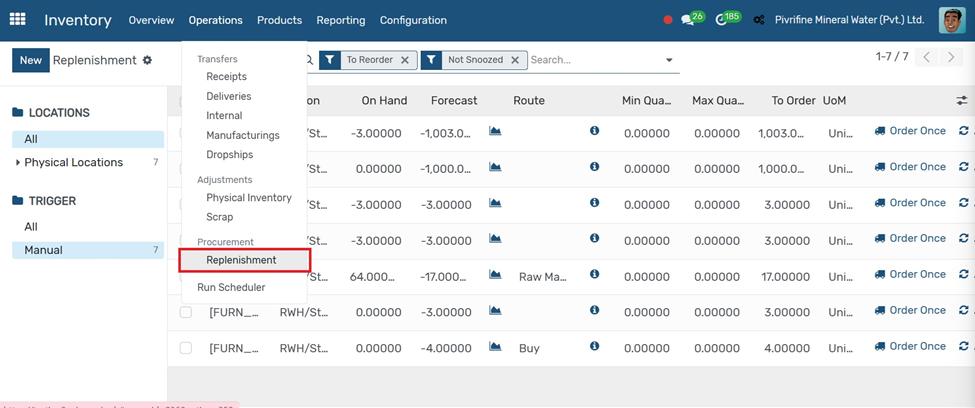This screenshot has height=408, width=975.
Task: Click refresh icon in 1,003.0 To Order row
Action: click(x=964, y=131)
